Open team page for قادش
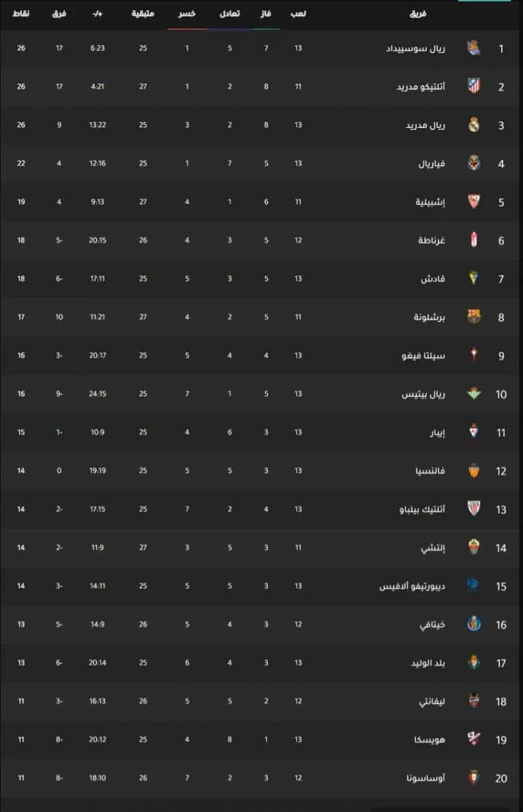523x812 pixels. pyautogui.click(x=433, y=278)
